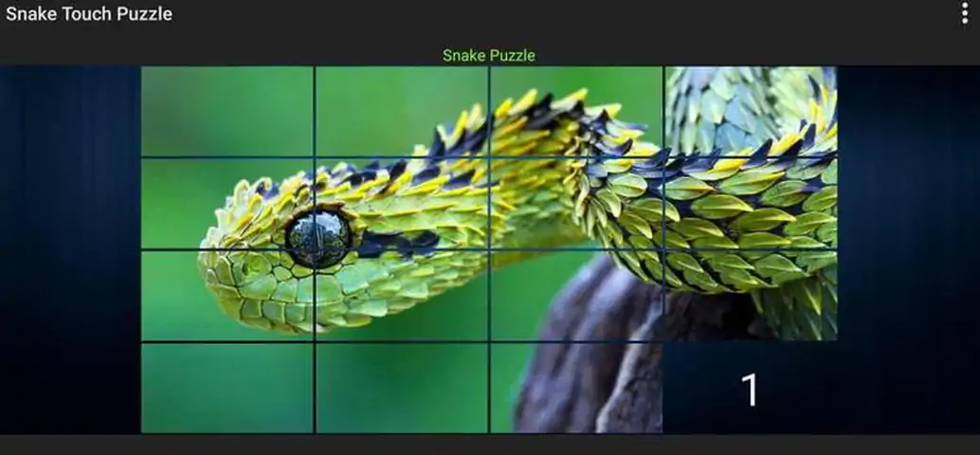Select the third-row tile with the snake's lower jaw
This screenshot has height=455, width=980.
(x=401, y=295)
